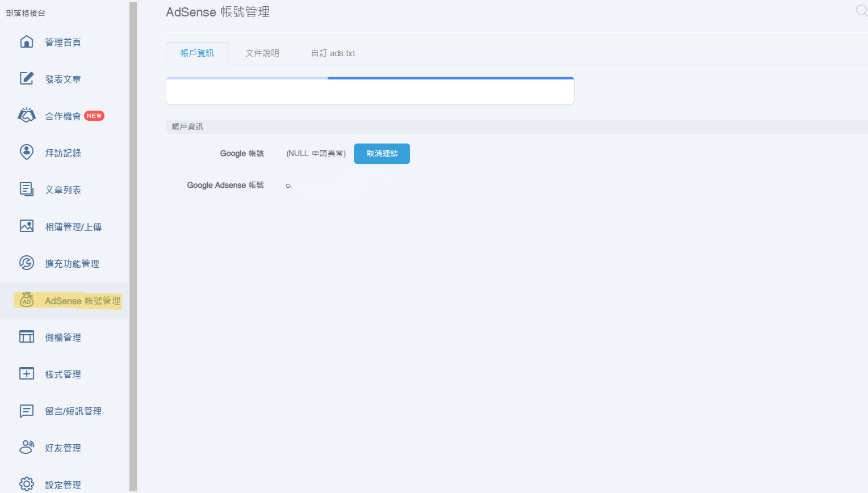Click the person pin icon for 拜訪記錄

click(x=27, y=152)
